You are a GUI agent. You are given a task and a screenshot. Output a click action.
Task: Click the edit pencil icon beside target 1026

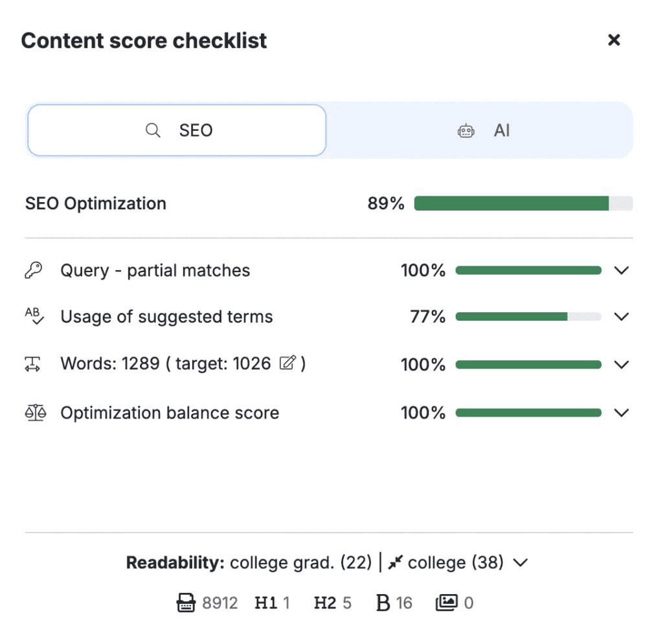click(287, 363)
